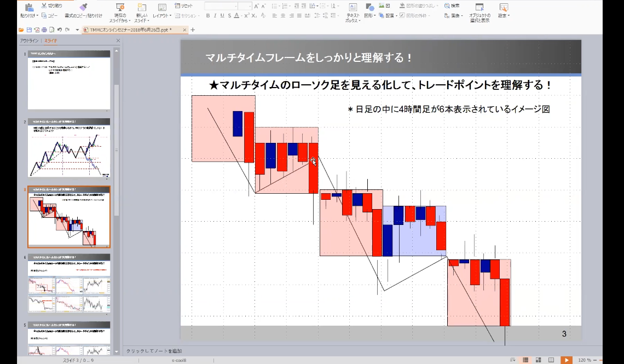Viewport: 624px width, 364px height.
Task: Click the Reset (リセット) button
Action: coord(187,5)
